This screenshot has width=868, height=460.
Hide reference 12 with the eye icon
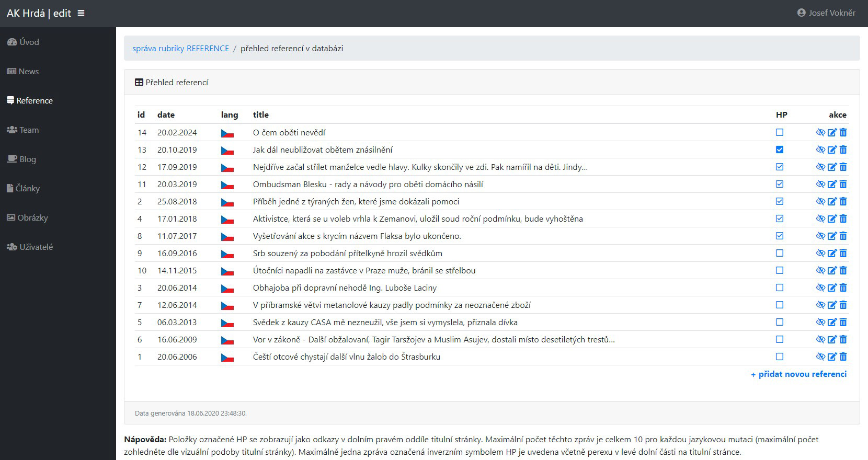pyautogui.click(x=820, y=167)
